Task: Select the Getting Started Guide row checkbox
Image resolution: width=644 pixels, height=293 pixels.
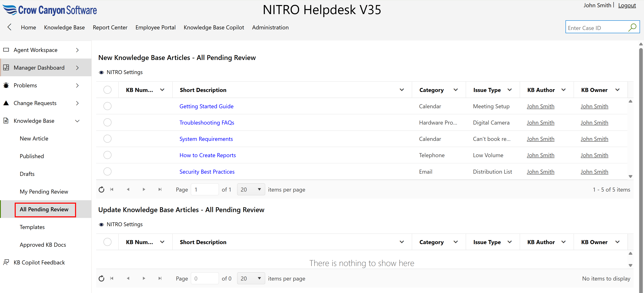Action: (107, 106)
